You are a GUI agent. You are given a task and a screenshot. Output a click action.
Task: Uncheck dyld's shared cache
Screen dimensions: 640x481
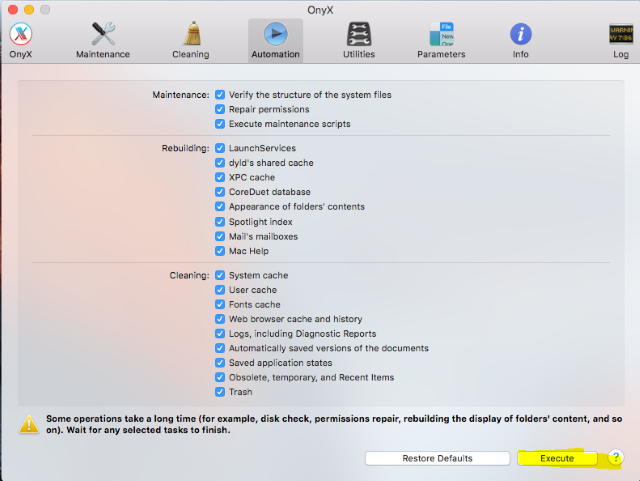[220, 163]
